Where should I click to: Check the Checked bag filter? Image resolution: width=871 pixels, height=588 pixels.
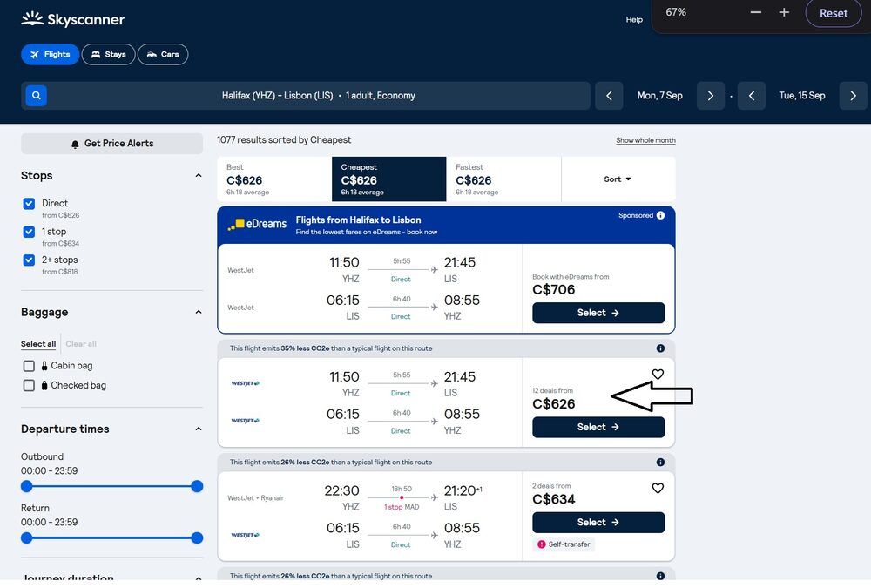click(x=29, y=385)
